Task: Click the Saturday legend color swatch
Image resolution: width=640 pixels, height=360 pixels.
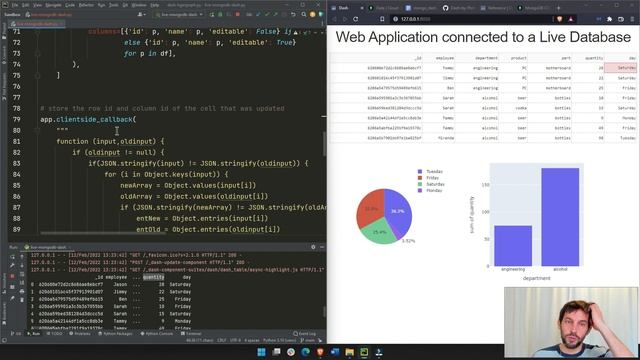Action: pyautogui.click(x=420, y=184)
